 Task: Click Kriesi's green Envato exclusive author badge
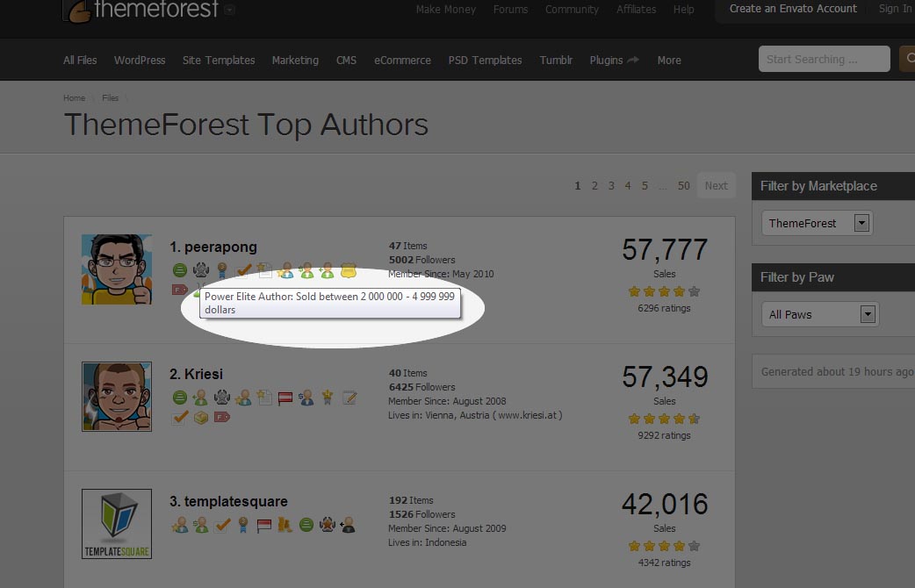(180, 398)
